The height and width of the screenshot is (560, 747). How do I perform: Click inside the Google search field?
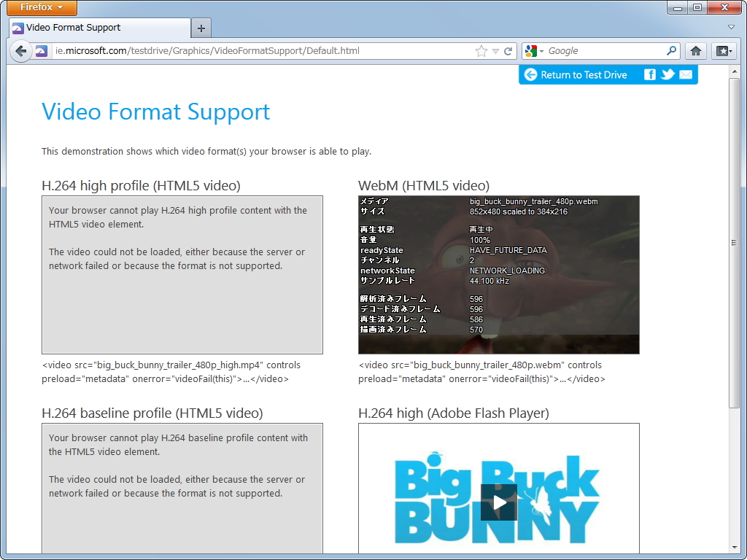(598, 50)
